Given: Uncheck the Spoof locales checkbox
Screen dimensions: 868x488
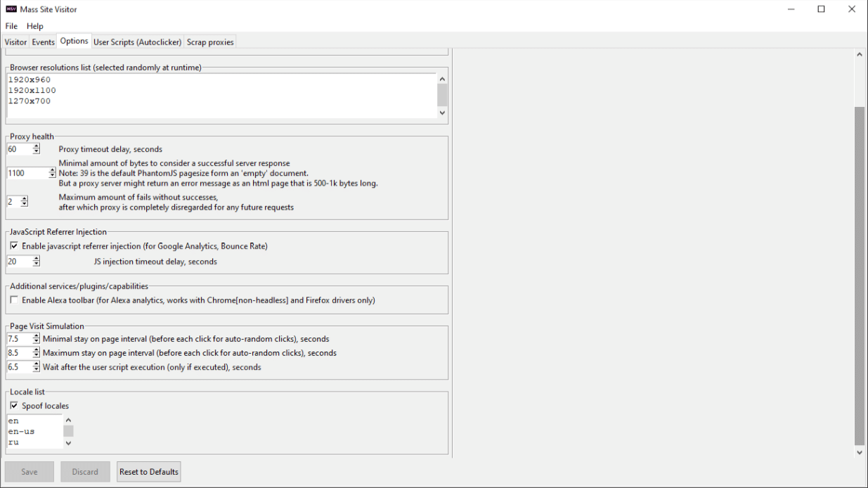Looking at the screenshot, I should point(14,406).
